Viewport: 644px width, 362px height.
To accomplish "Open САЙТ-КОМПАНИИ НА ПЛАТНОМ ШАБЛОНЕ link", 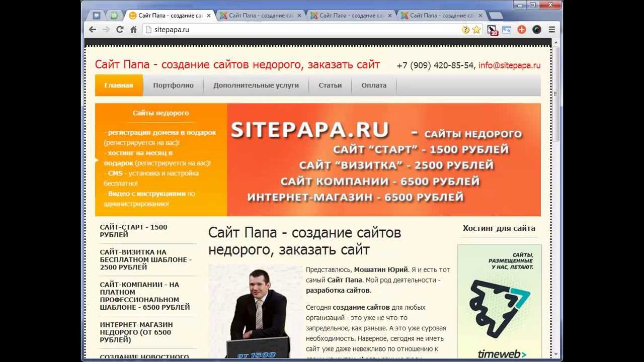I will [x=145, y=296].
